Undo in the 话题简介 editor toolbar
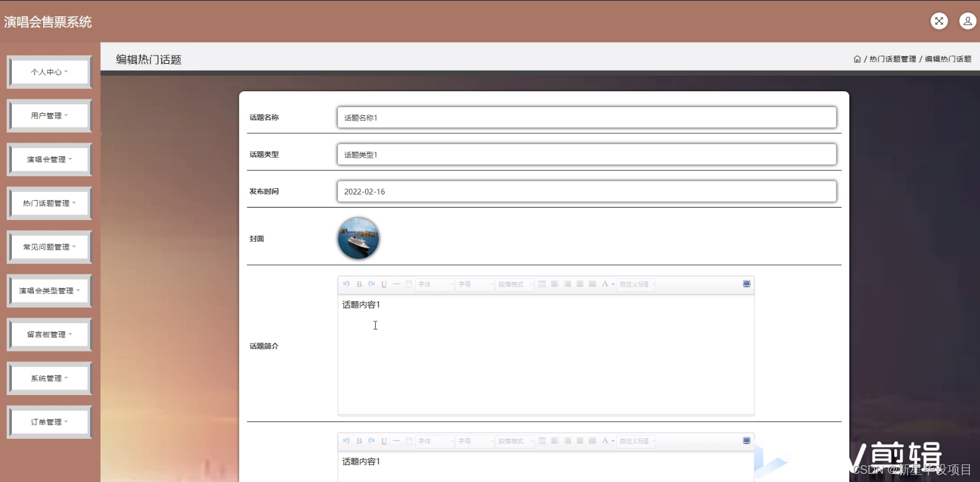Screen dimensions: 980x482 click(x=346, y=284)
